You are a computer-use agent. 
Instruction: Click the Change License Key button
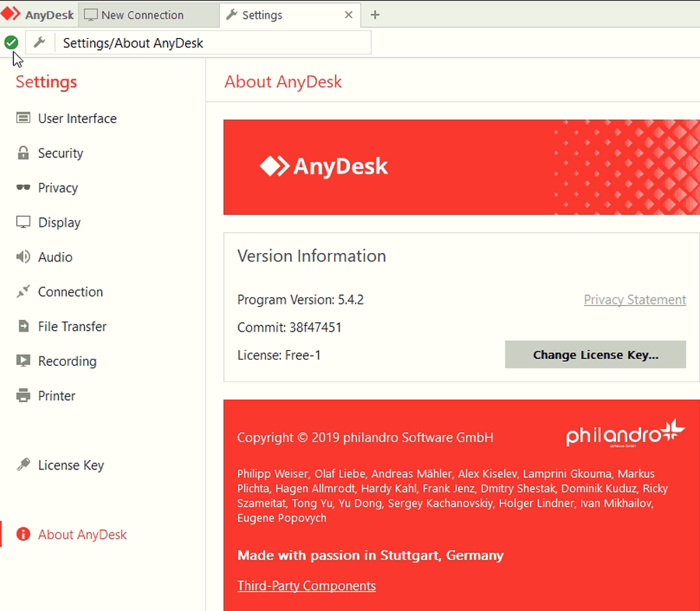595,354
